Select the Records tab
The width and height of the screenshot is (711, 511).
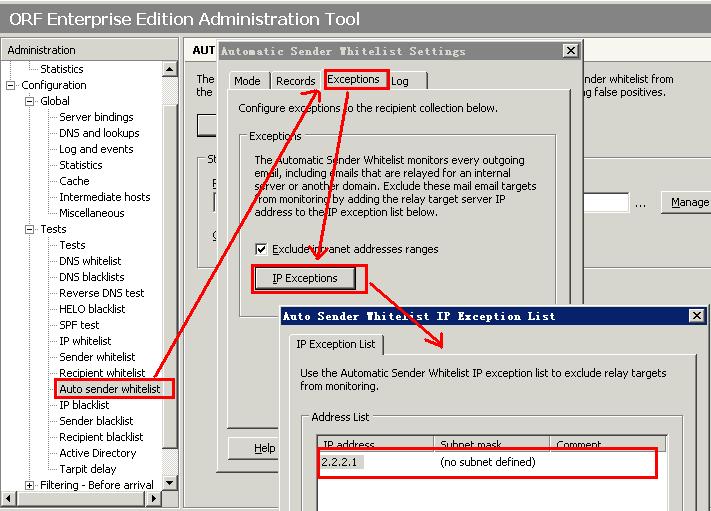coord(295,81)
